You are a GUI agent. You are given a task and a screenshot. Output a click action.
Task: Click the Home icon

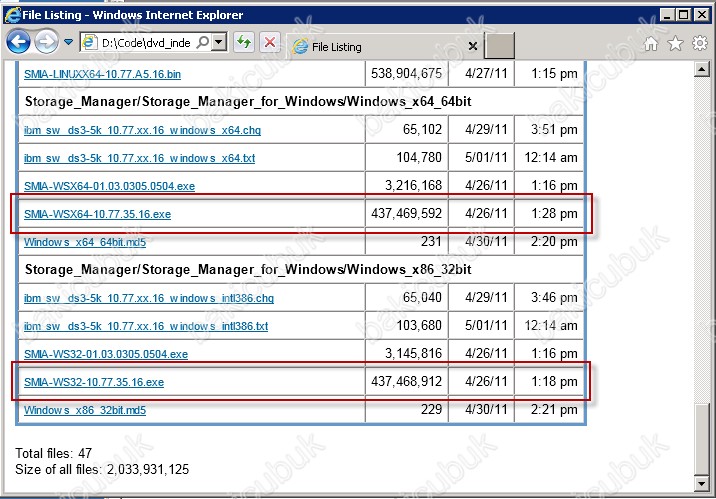(x=651, y=43)
